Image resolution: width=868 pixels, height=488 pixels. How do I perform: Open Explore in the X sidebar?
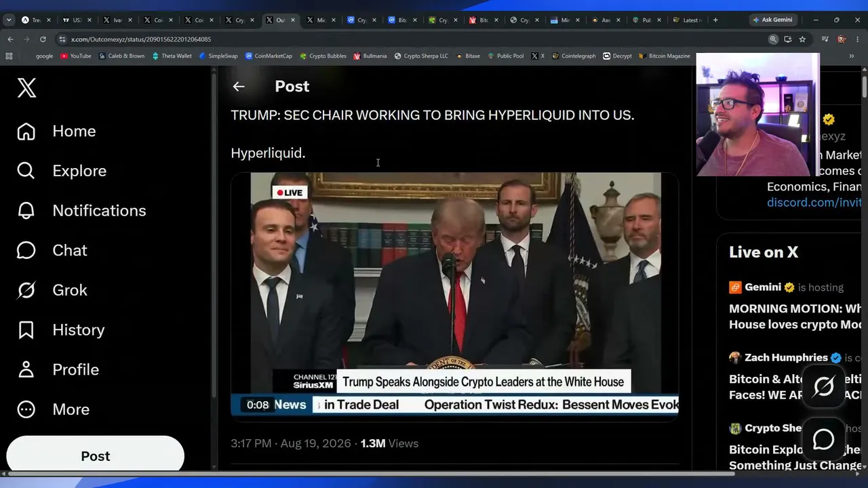62,171
